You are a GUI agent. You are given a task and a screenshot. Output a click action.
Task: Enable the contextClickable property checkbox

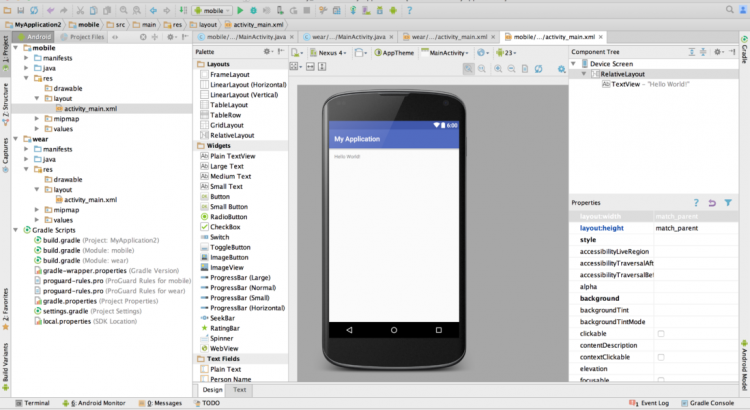[x=661, y=357]
